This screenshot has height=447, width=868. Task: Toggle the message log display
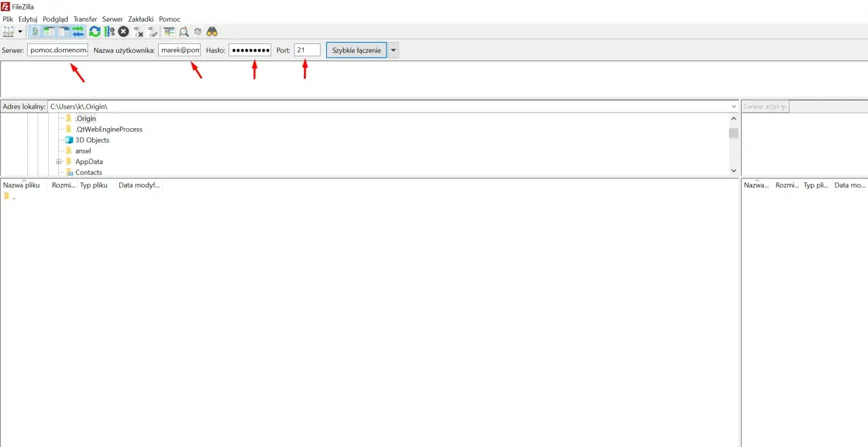35,31
